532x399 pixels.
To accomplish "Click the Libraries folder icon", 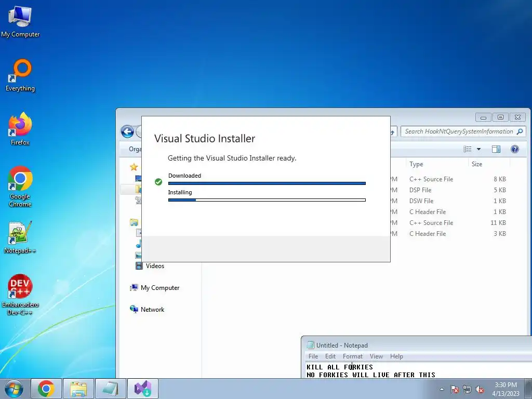I will tap(134, 222).
